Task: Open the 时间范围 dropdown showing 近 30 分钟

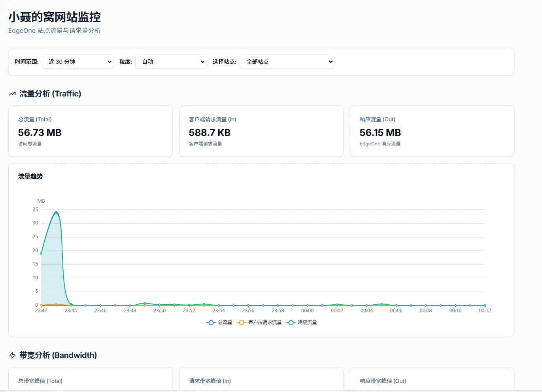Action: (x=77, y=62)
